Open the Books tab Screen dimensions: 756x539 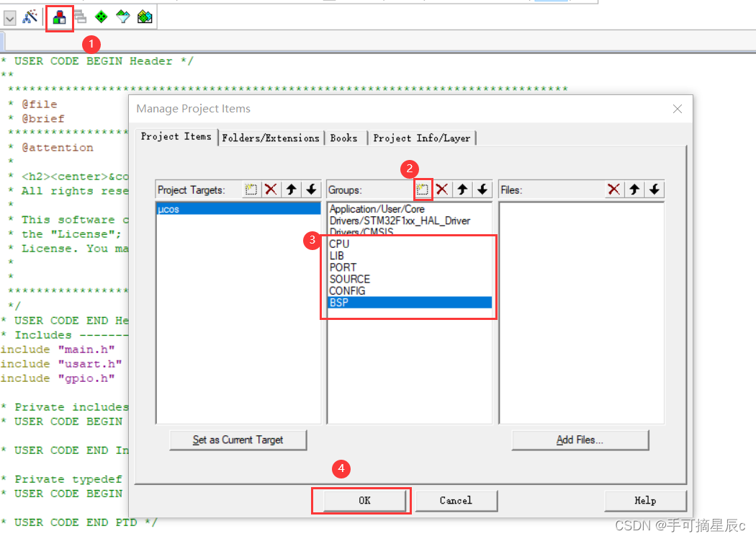click(x=344, y=138)
